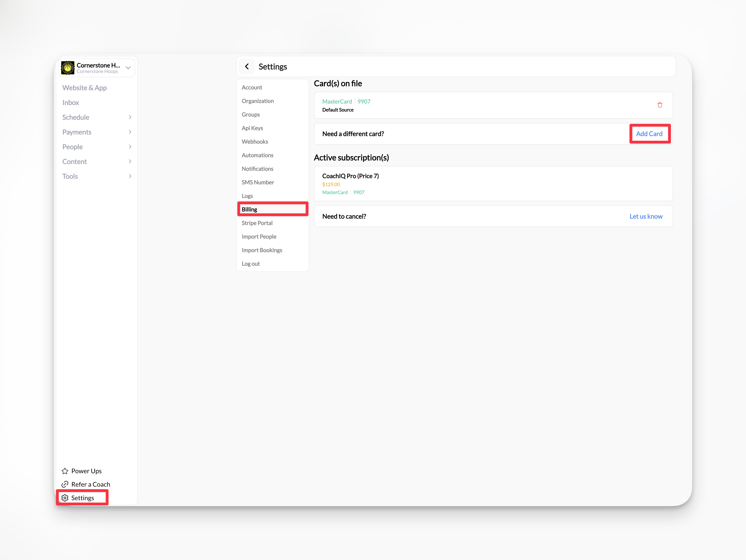The image size is (746, 560).
Task: Expand the Schedule sidebar section
Action: tap(130, 117)
